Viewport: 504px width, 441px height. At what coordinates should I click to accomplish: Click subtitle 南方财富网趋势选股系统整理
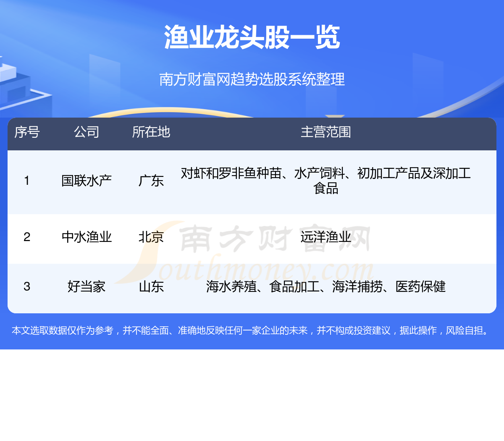tap(252, 79)
